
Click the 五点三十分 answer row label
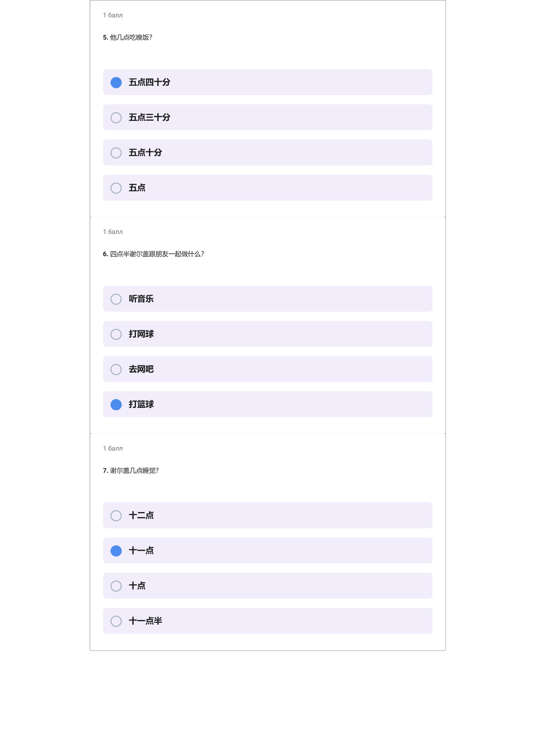point(149,117)
